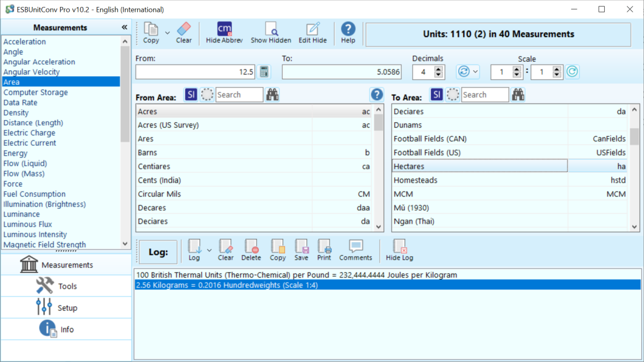This screenshot has height=362, width=644.
Task: Select Dunams in To Area list
Action: (510, 125)
